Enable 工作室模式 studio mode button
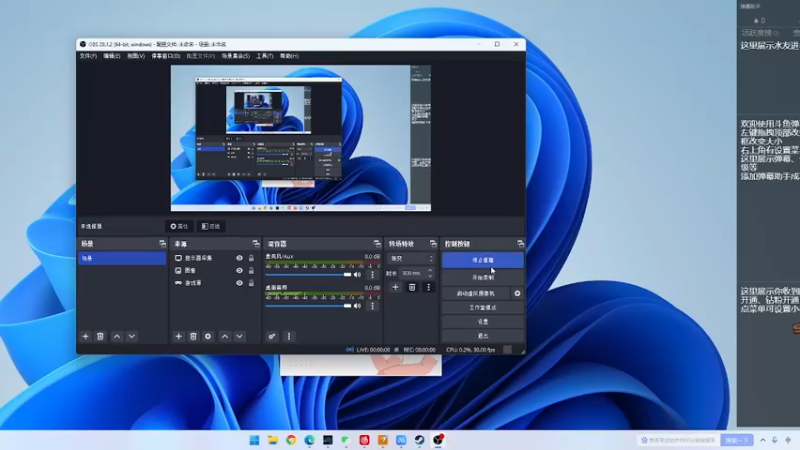 pos(483,308)
